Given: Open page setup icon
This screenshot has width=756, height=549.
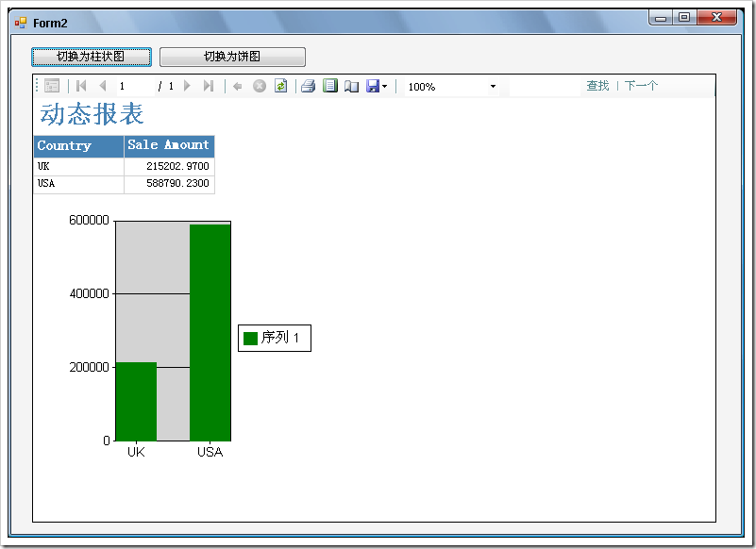Looking at the screenshot, I should [x=351, y=86].
